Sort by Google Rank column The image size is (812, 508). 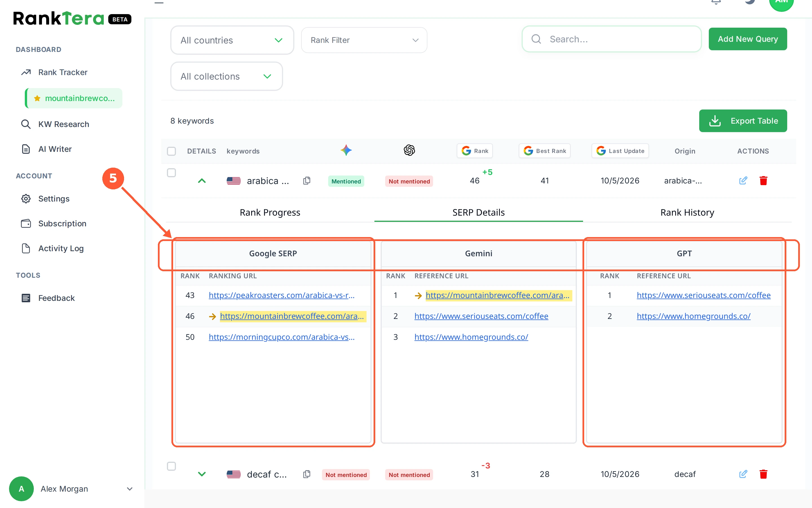(475, 151)
